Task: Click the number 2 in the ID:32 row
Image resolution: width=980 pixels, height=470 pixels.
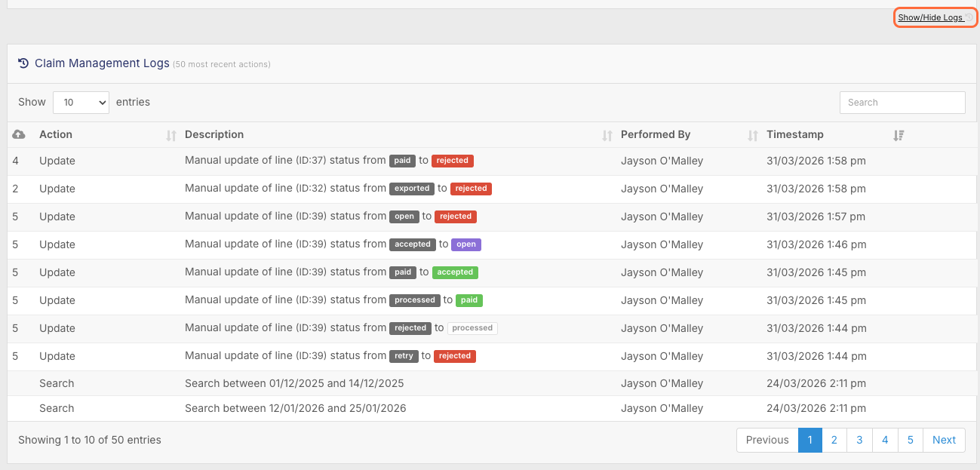Action: click(16, 189)
